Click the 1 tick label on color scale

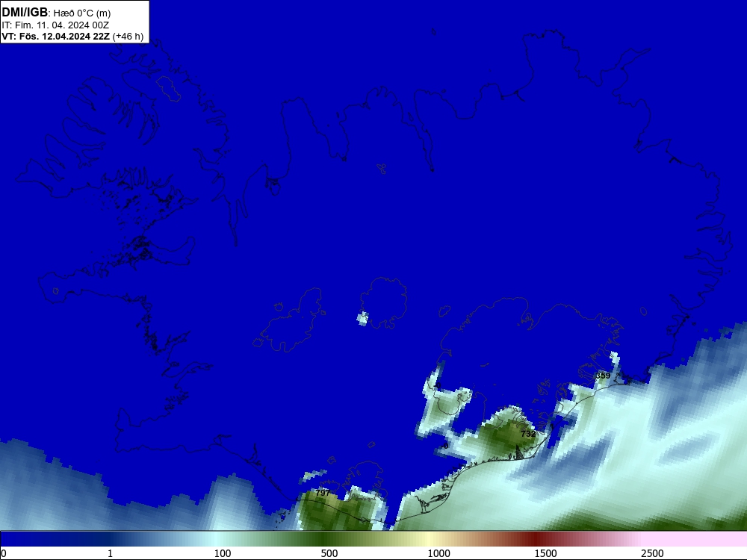pos(110,553)
